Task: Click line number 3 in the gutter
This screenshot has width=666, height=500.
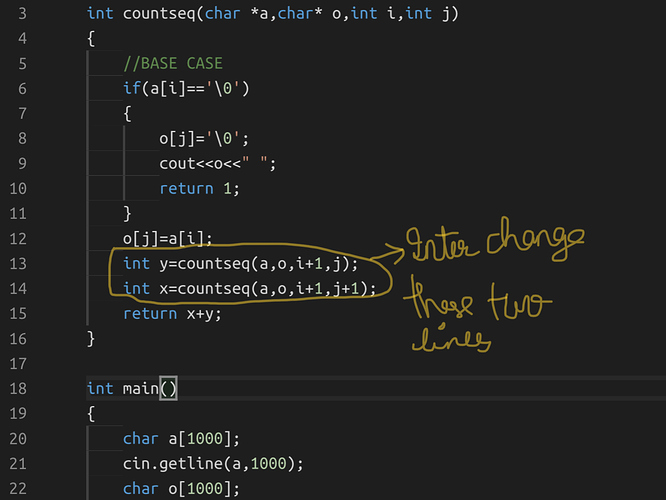Action: (x=22, y=14)
